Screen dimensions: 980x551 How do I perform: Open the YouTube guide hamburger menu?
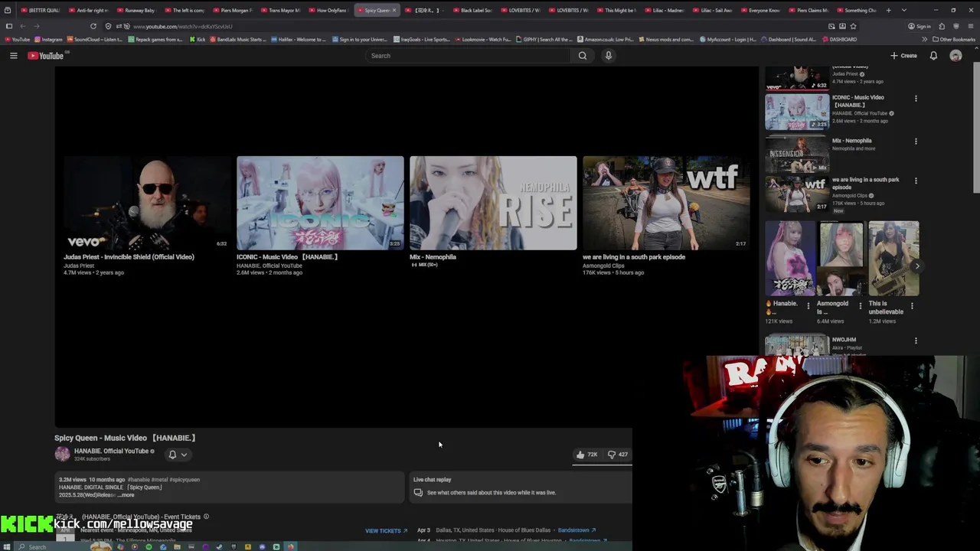pyautogui.click(x=13, y=56)
